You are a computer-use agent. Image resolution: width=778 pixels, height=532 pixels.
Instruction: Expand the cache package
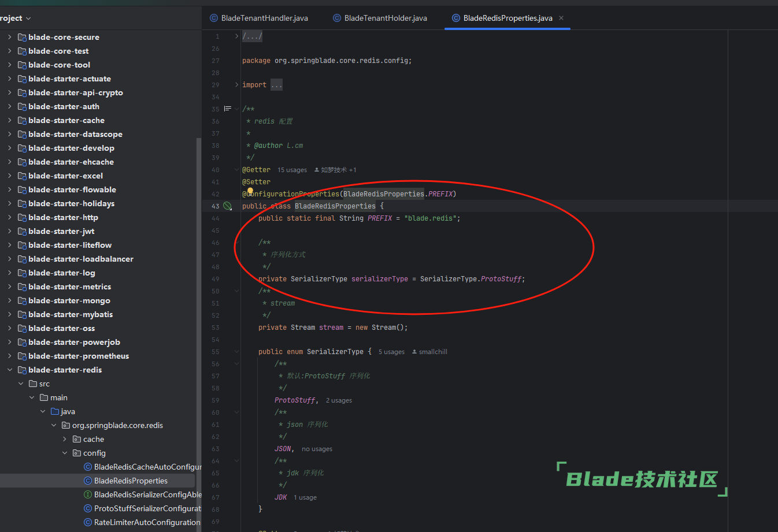coord(65,439)
